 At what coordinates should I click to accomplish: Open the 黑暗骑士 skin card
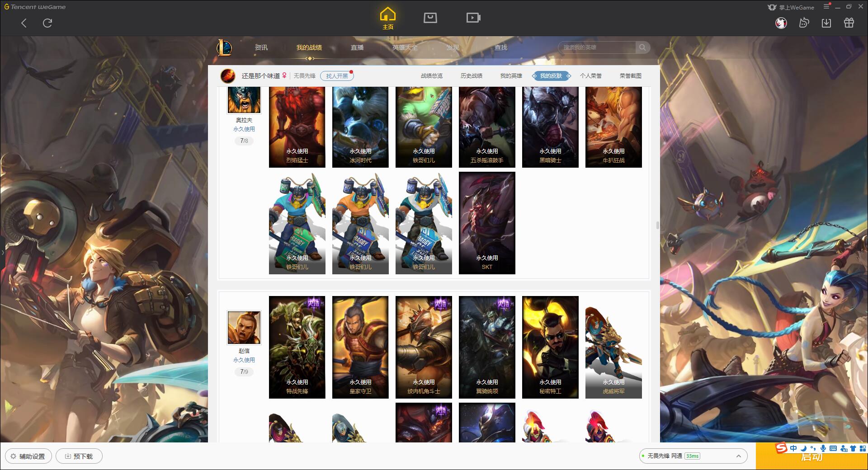[550, 127]
